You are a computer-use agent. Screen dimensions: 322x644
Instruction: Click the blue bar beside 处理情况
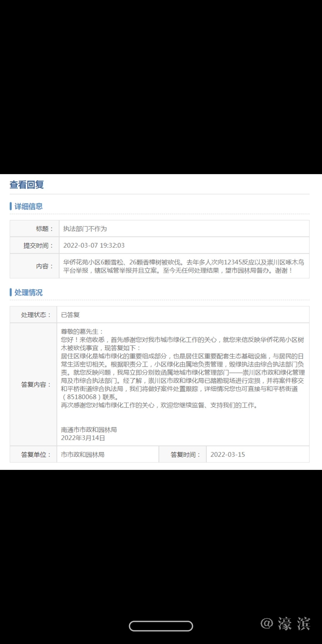pos(11,292)
